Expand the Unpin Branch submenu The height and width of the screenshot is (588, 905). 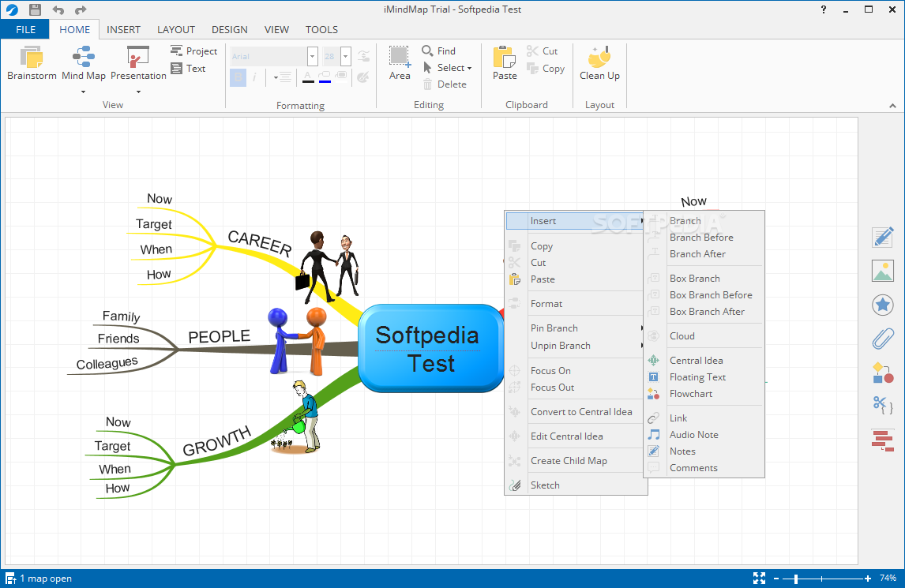point(576,346)
